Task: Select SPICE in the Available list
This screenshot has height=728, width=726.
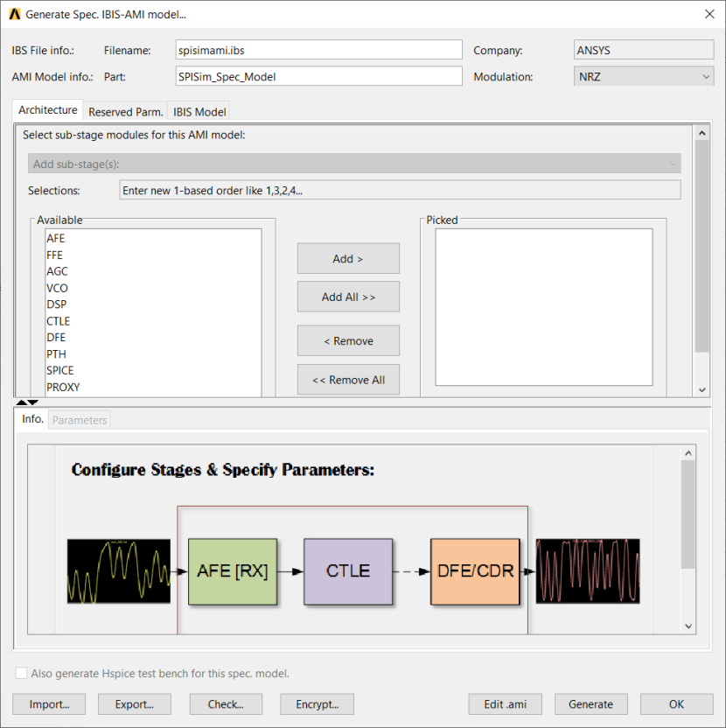Action: coord(153,370)
